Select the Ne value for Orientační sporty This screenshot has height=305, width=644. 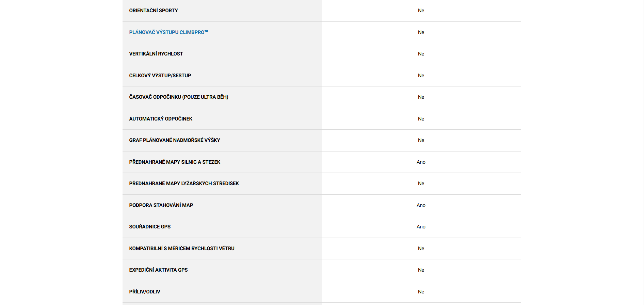click(x=421, y=11)
